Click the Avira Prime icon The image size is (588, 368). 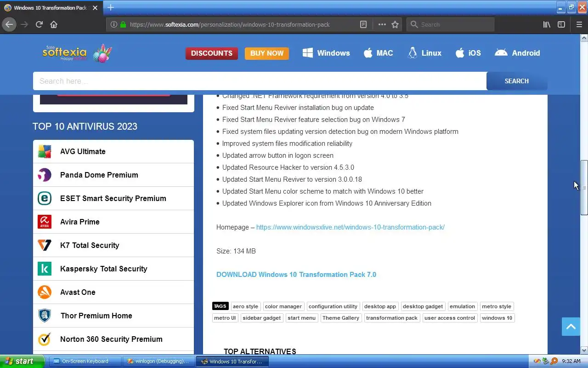tap(45, 222)
